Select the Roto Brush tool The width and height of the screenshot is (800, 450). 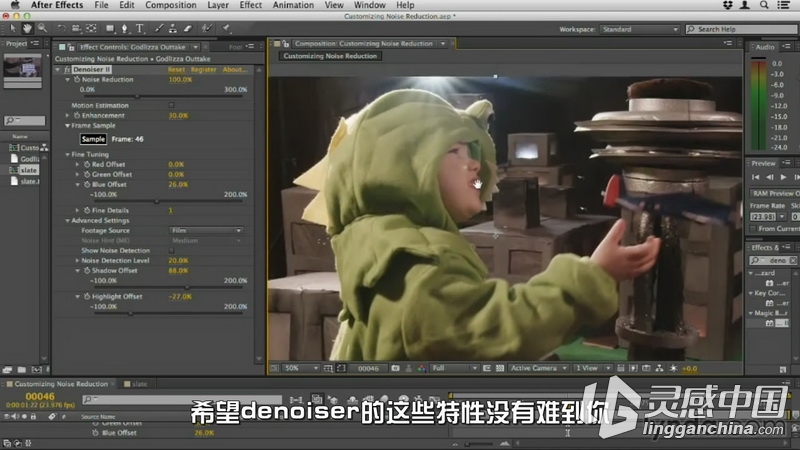click(207, 29)
